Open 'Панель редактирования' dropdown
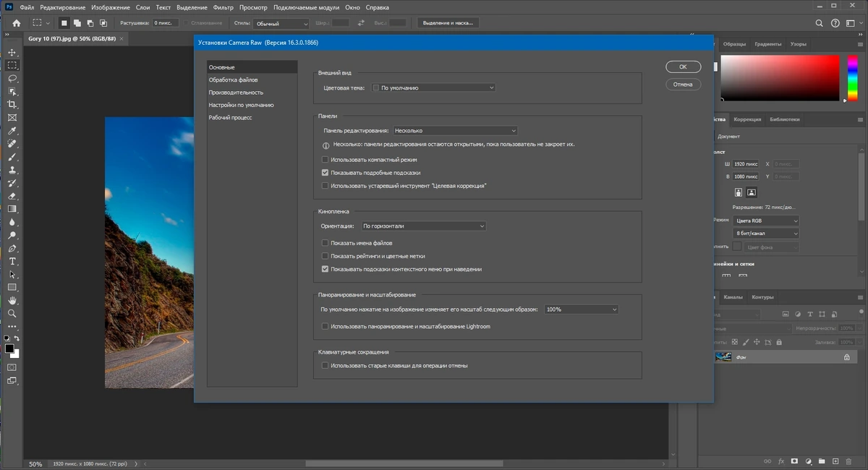The image size is (868, 470). click(x=455, y=131)
